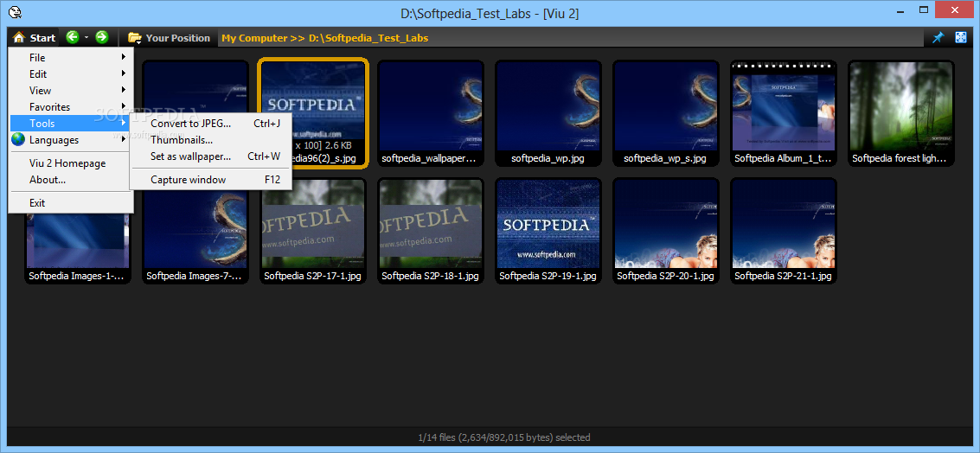Go forward with the green right arrow
The image size is (980, 453).
point(102,37)
